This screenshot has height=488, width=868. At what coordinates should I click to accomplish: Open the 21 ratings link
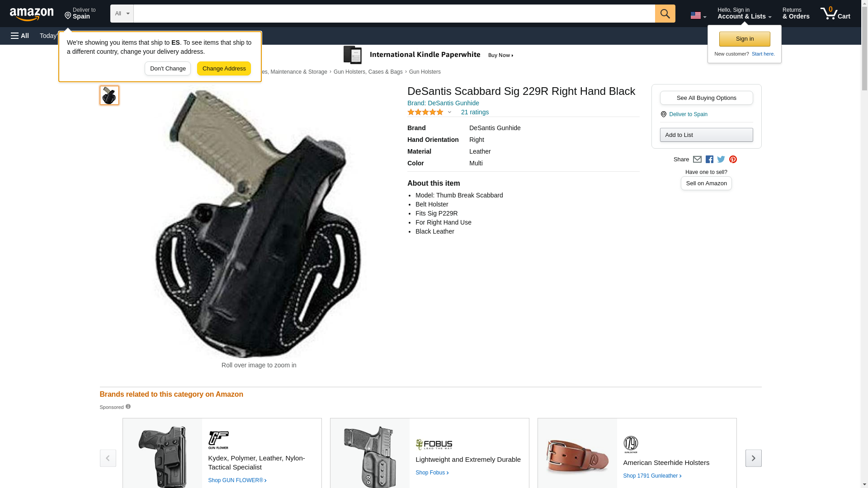coord(475,112)
